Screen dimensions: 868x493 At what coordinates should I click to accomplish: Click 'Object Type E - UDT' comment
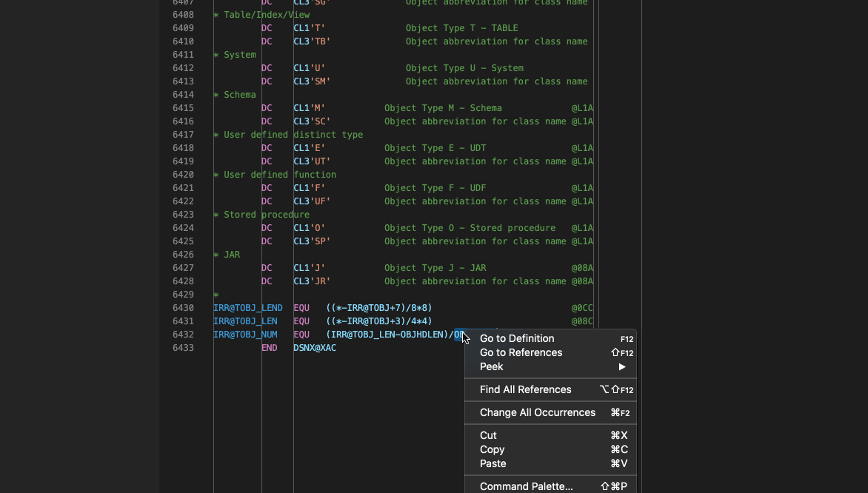[435, 148]
